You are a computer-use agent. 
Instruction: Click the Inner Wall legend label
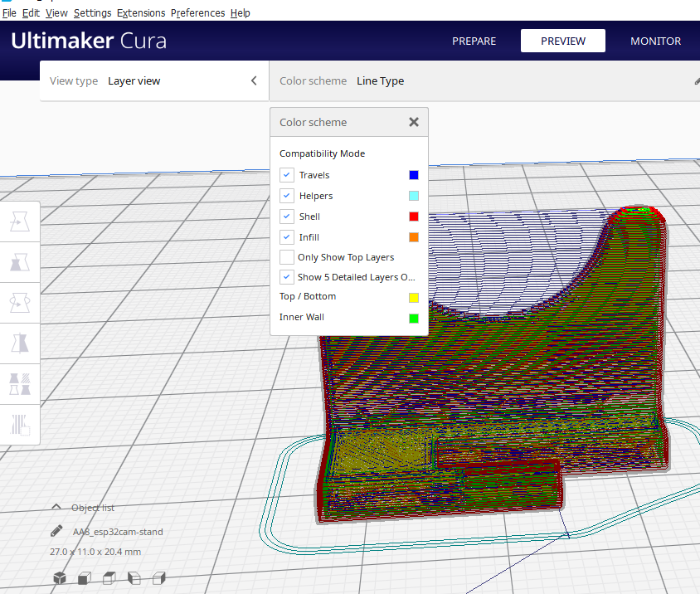tap(302, 317)
